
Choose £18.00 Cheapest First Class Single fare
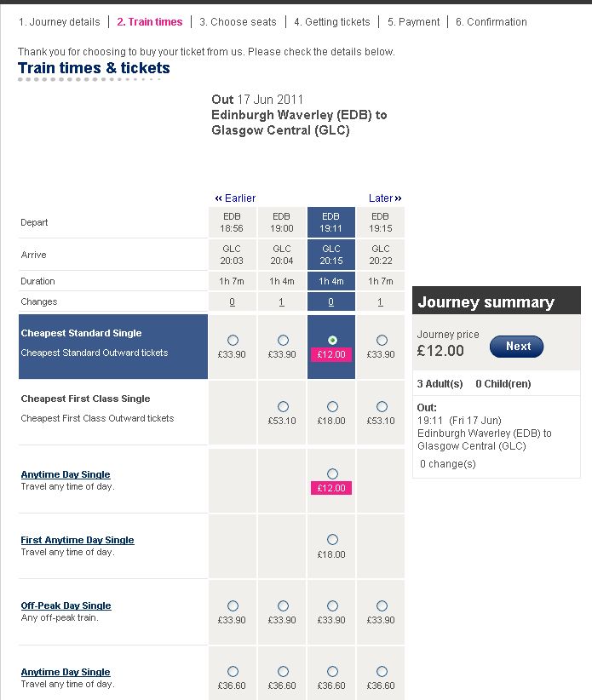(332, 407)
